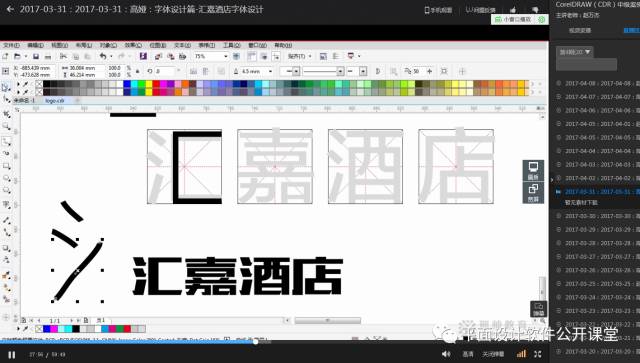Open the 视图 menu
This screenshot has height=363, width=640.
point(60,45)
